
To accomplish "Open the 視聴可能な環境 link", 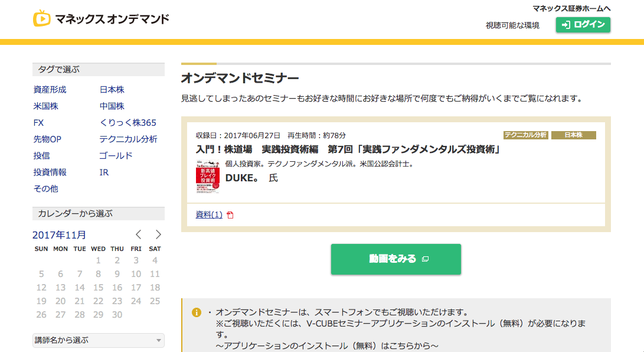I will pyautogui.click(x=512, y=25).
